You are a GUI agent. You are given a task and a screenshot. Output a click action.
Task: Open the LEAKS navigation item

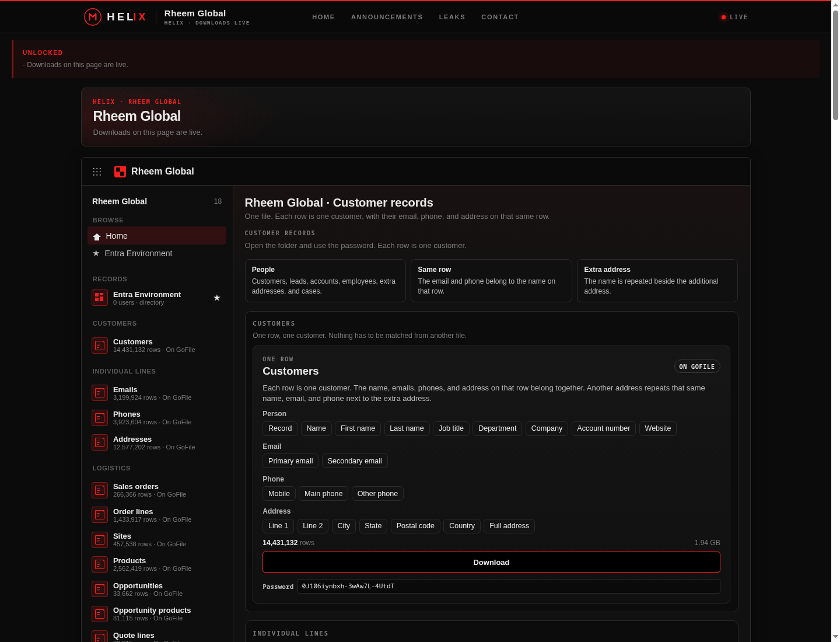coord(452,17)
